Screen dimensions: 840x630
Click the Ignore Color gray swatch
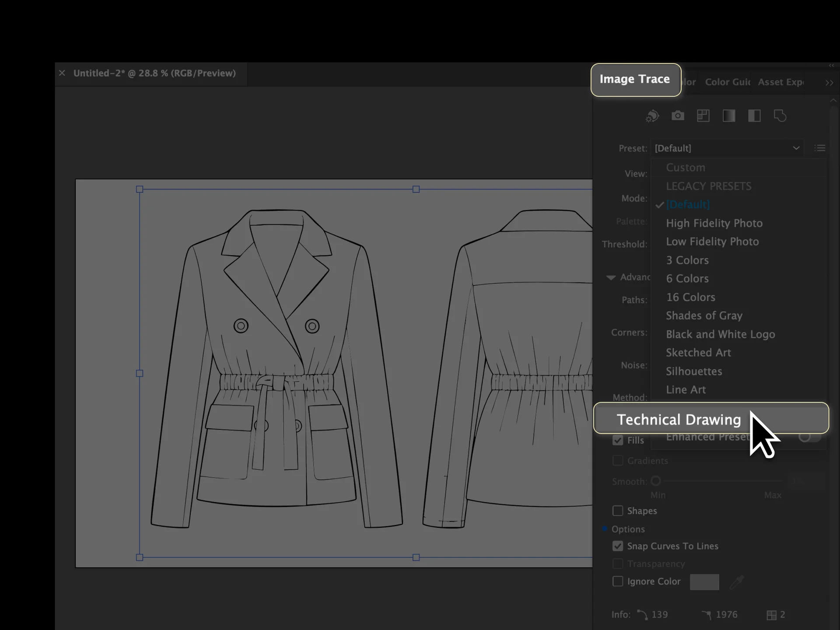(x=704, y=582)
